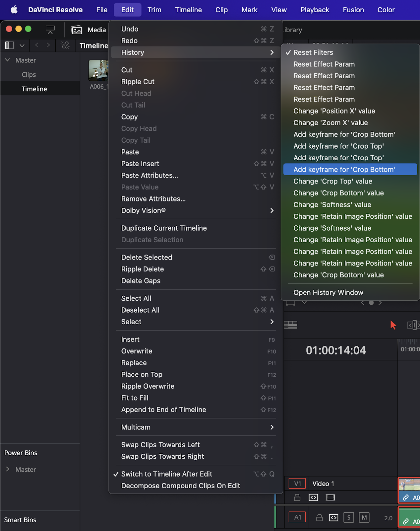Open timeline view options icon
420x531 pixels.
pyautogui.click(x=291, y=325)
